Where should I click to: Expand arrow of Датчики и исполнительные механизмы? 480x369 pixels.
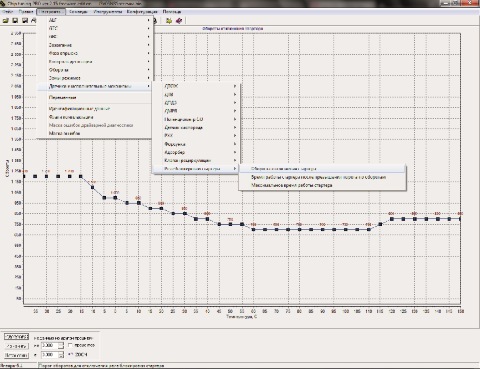coord(149,86)
